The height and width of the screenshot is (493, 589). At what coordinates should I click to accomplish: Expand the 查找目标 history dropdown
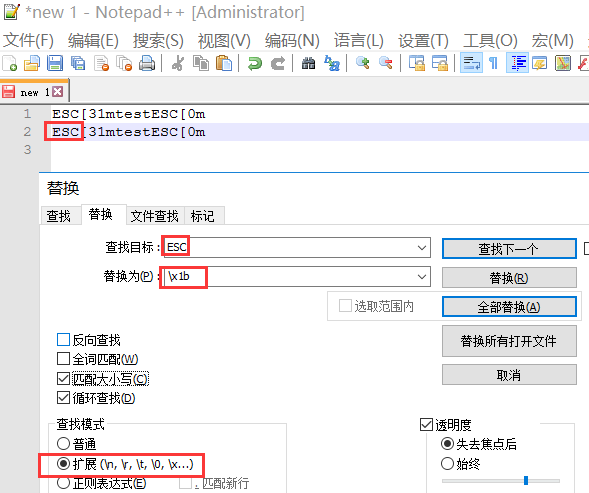click(x=422, y=248)
